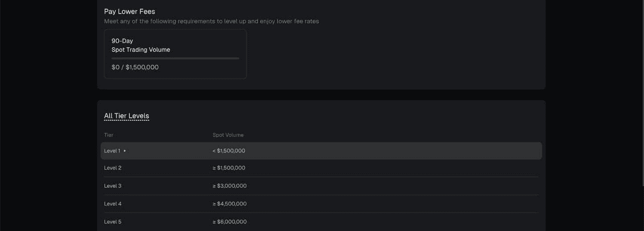Select the Level 5 tier row
Image resolution: width=644 pixels, height=231 pixels.
tap(321, 222)
